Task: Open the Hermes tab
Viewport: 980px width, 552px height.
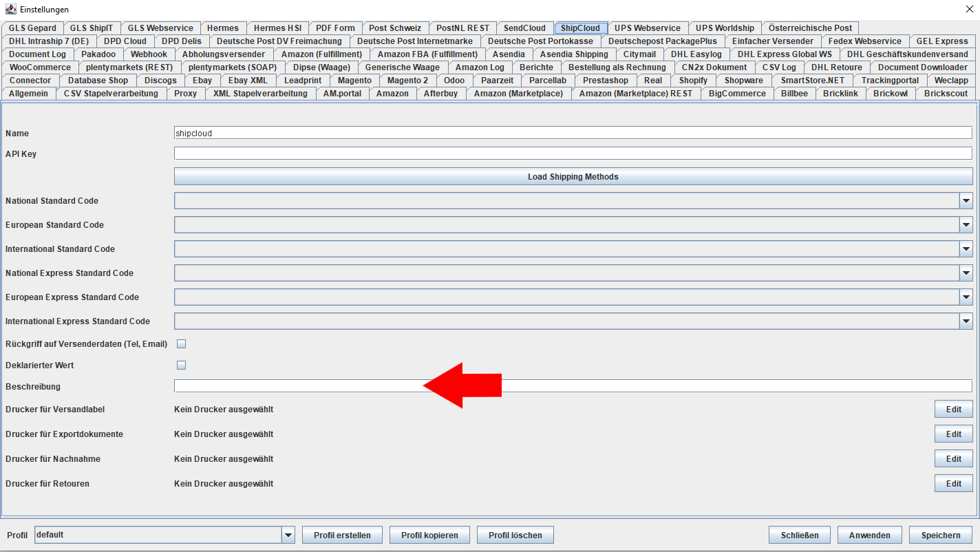Action: tap(222, 28)
